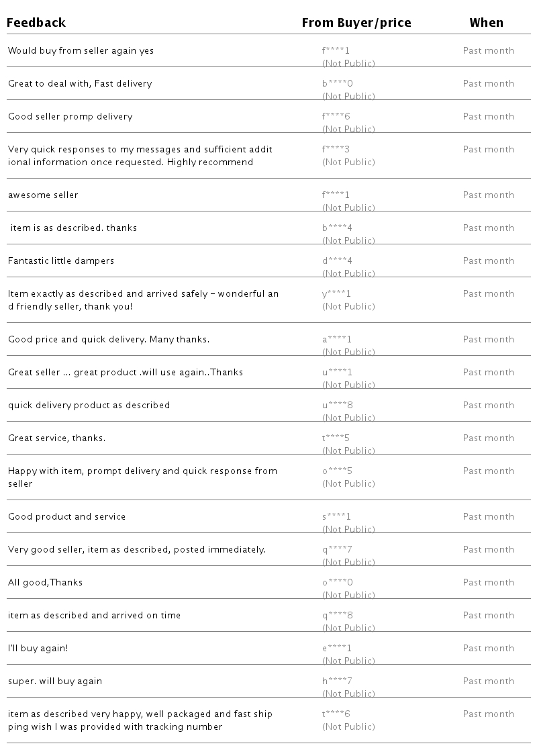Click the "Fantastic little dampers" feedback text
Image resolution: width=537 pixels, height=756 pixels.
(61, 261)
